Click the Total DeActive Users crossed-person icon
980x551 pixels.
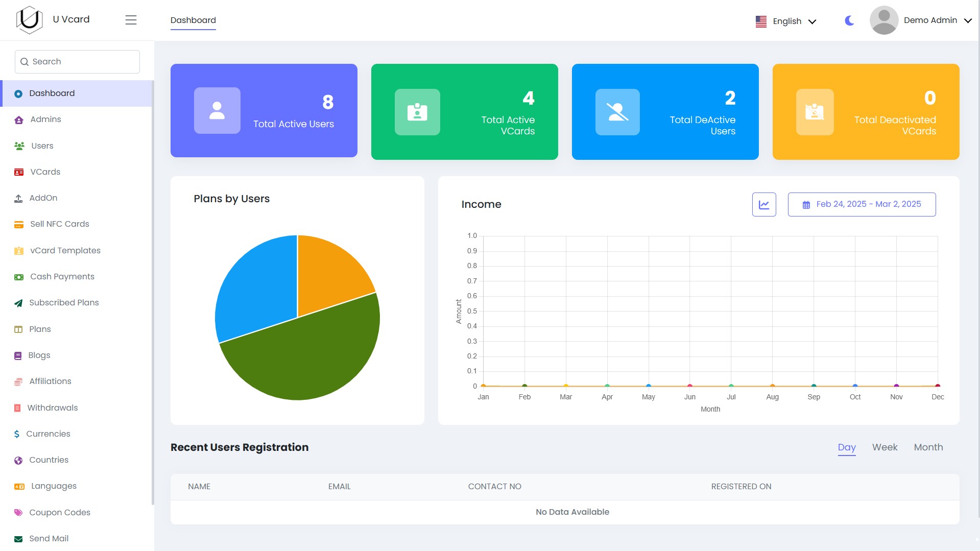pyautogui.click(x=617, y=112)
